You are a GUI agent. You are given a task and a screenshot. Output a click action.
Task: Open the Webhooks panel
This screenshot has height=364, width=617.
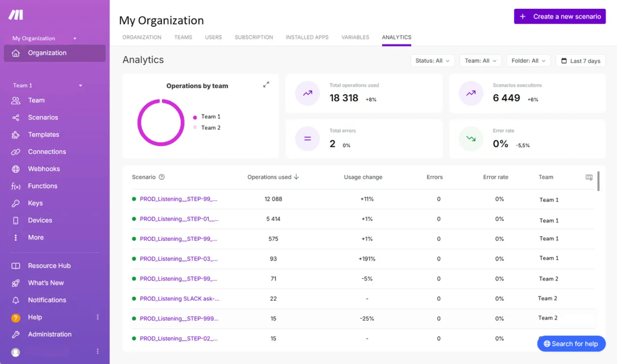pos(43,169)
